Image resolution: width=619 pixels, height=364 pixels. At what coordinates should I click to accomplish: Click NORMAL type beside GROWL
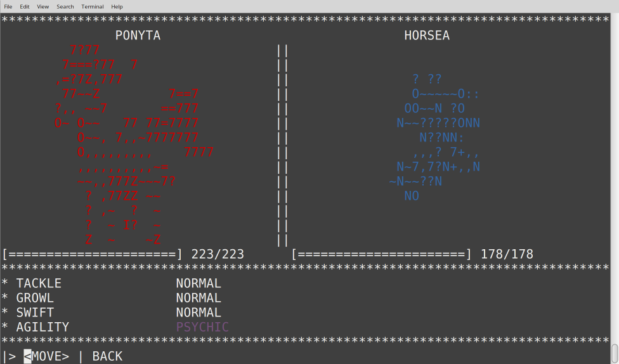click(199, 298)
